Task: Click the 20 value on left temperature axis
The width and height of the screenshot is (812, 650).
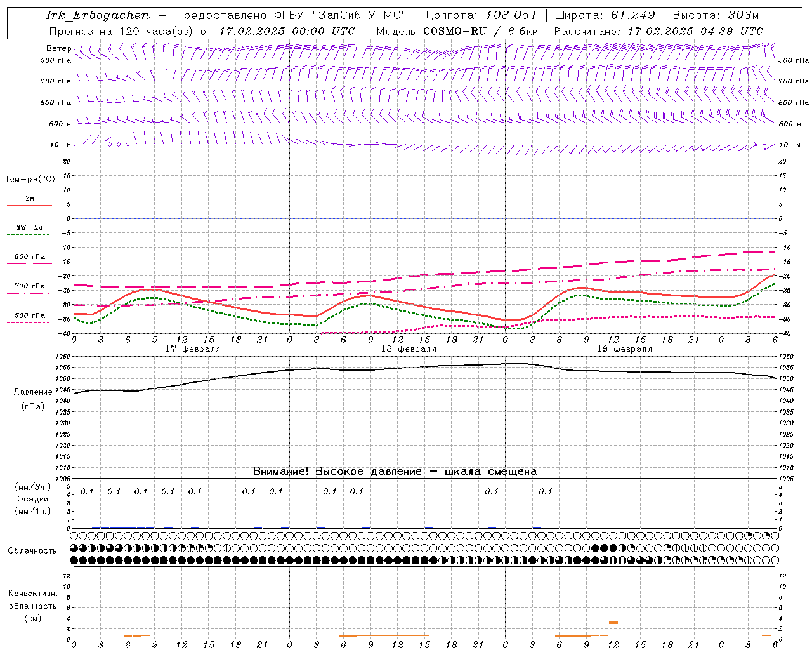Action: coord(66,161)
